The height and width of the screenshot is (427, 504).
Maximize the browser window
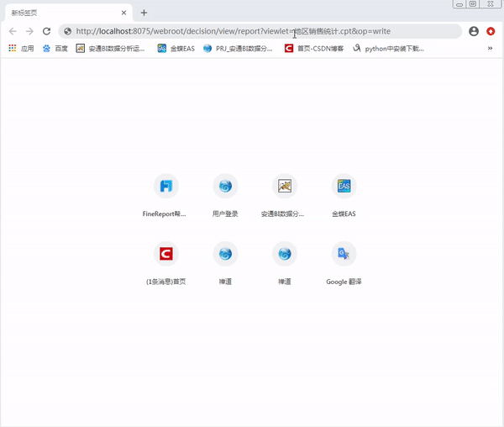point(473,4)
